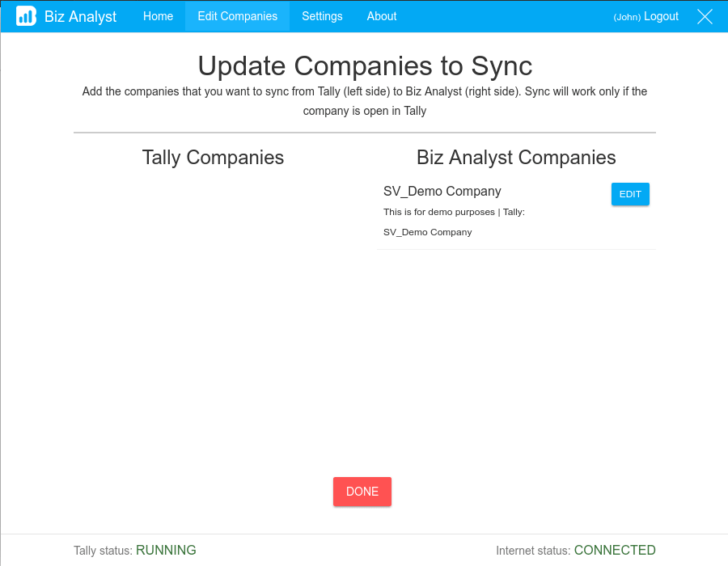The height and width of the screenshot is (566, 728).
Task: Click the red DONE button
Action: [362, 492]
